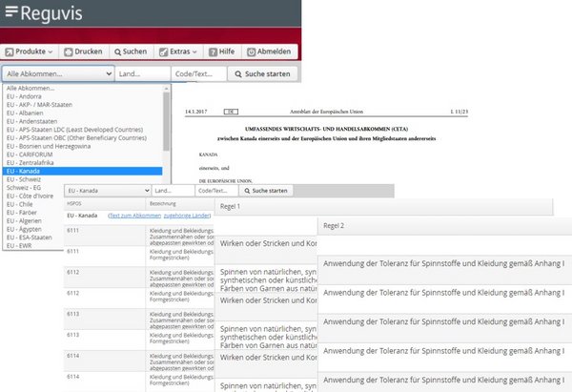Select 'EU - ESA-Staaten' option

(30, 237)
